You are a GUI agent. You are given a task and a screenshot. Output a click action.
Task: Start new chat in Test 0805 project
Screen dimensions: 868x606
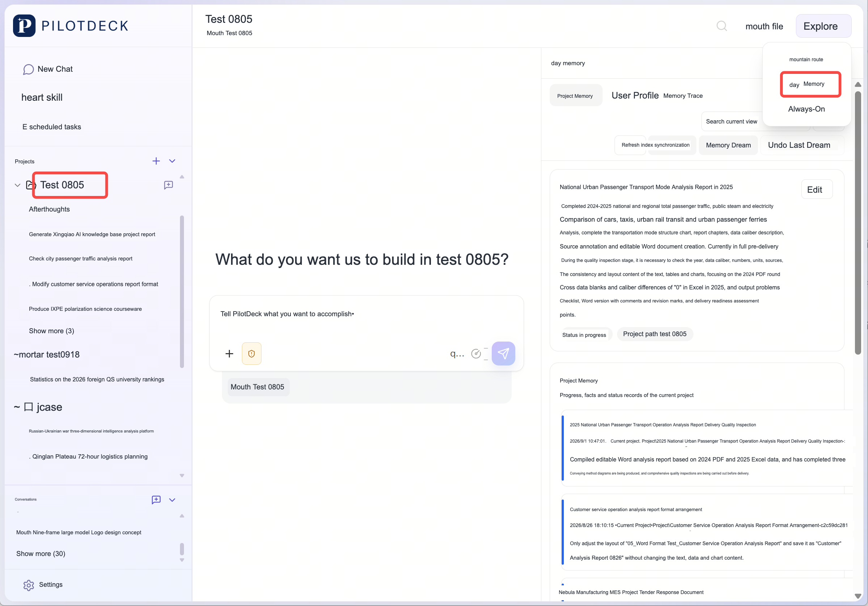coord(169,185)
